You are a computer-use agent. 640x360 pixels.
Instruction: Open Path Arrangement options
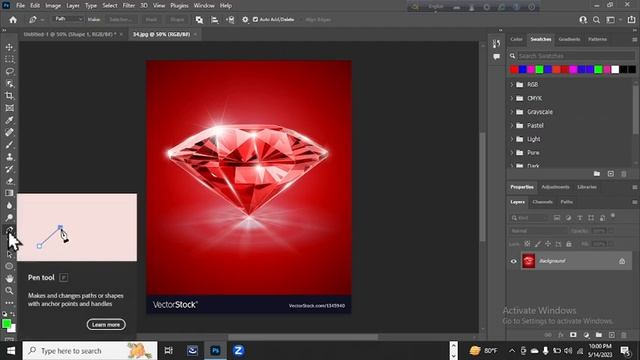pyautogui.click(x=230, y=20)
